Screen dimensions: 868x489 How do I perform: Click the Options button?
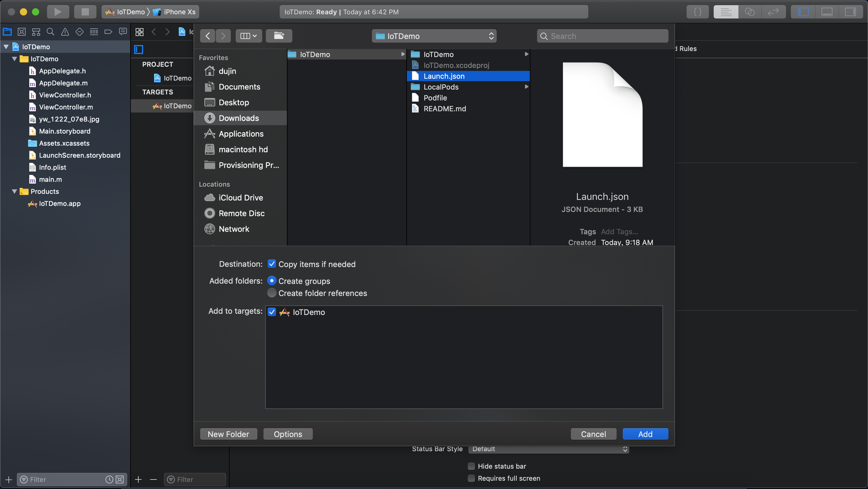[288, 434]
